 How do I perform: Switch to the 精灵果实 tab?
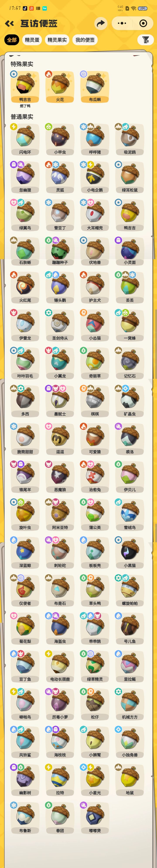[x=57, y=40]
